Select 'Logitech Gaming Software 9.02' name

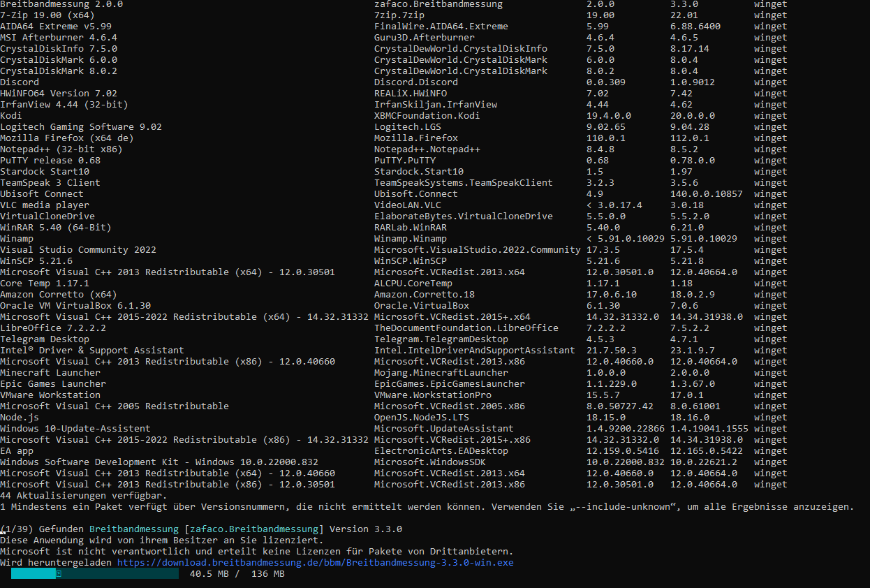pos(81,127)
